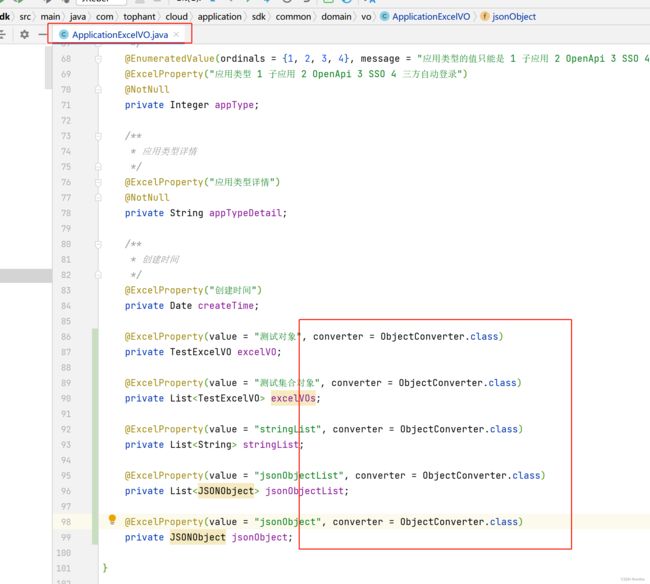650x584 pixels.
Task: Click the jsonObject field icon in breadcrumb
Action: point(484,17)
